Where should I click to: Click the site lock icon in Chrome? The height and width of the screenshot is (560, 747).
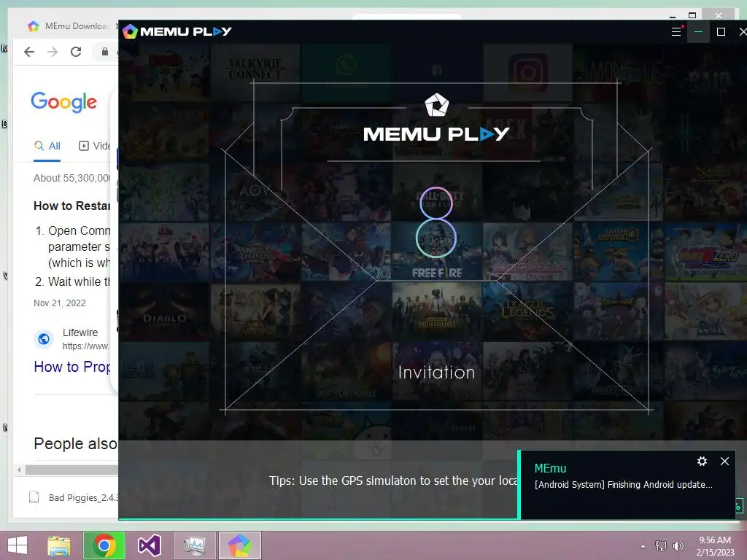click(x=105, y=52)
